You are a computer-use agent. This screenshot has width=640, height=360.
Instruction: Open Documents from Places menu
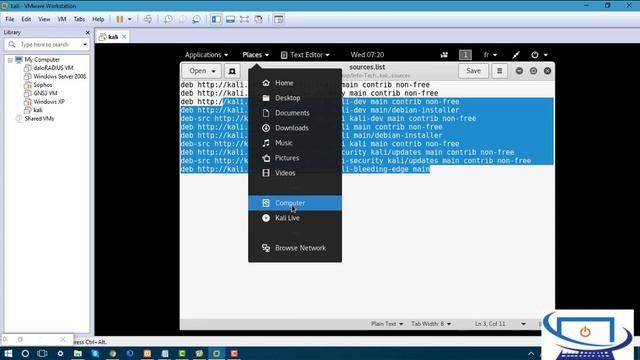[x=295, y=113]
